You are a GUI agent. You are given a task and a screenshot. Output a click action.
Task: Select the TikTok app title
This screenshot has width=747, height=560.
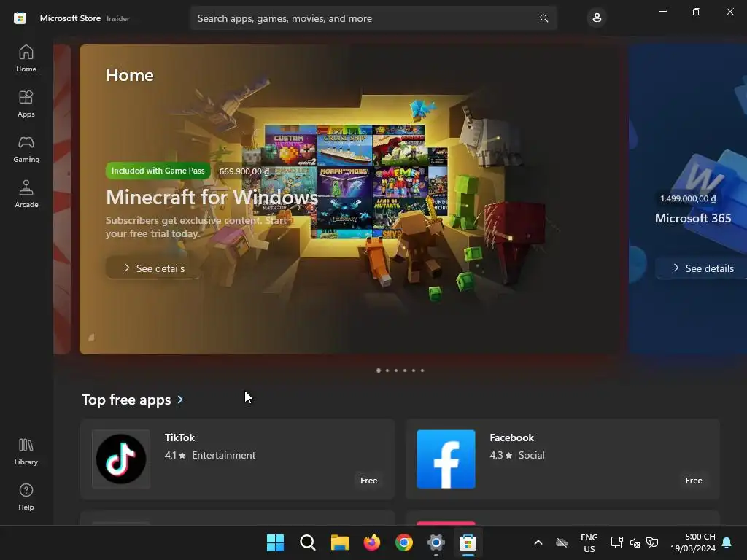(x=179, y=437)
